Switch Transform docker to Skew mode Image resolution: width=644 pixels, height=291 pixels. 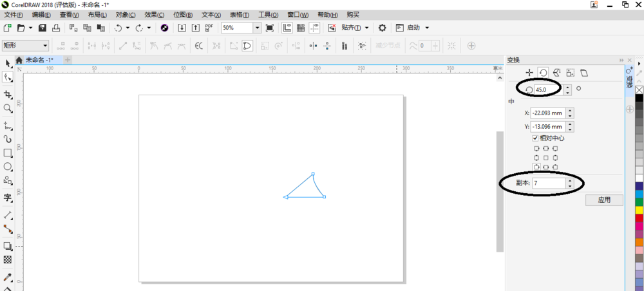click(x=583, y=73)
